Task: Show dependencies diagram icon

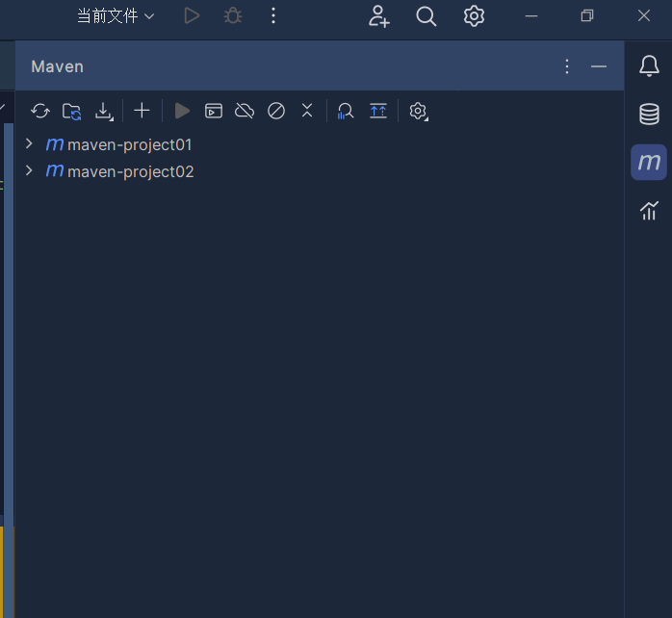Action: [x=378, y=111]
